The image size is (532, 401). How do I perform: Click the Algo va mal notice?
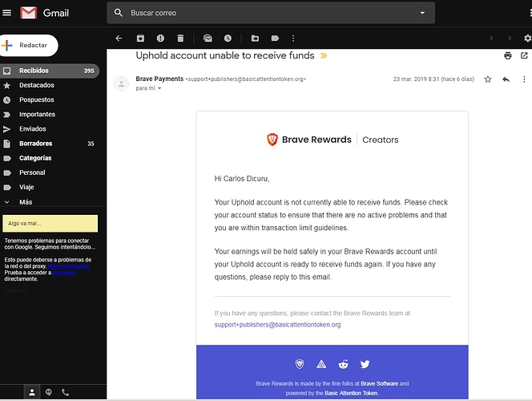pos(50,224)
